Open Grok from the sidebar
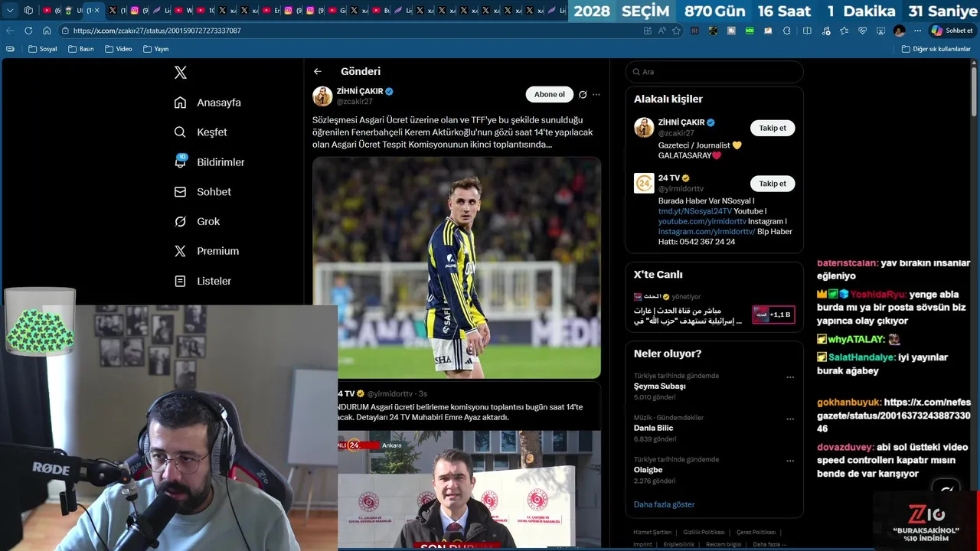This screenshot has height=551, width=980. click(198, 221)
